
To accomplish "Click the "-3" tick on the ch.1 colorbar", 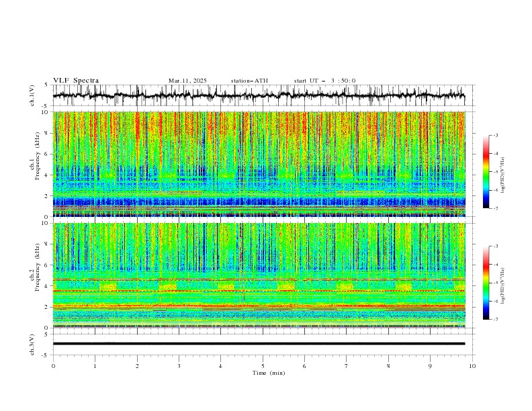I will [x=496, y=135].
